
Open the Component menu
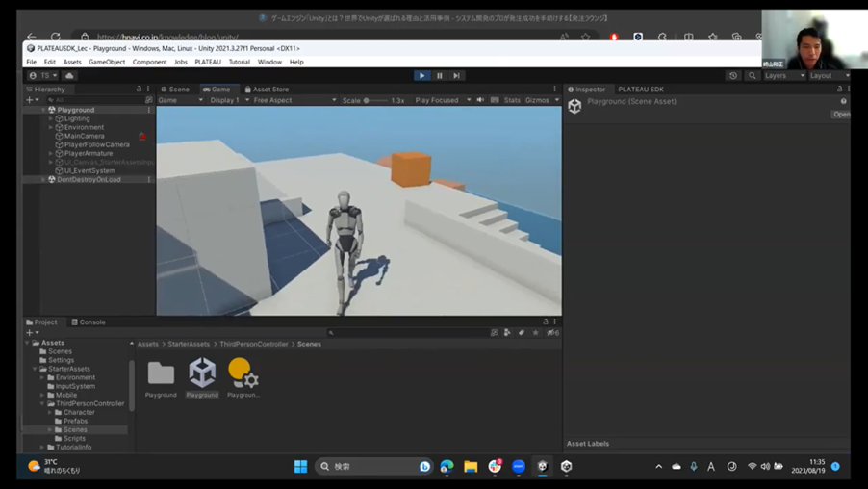[149, 62]
